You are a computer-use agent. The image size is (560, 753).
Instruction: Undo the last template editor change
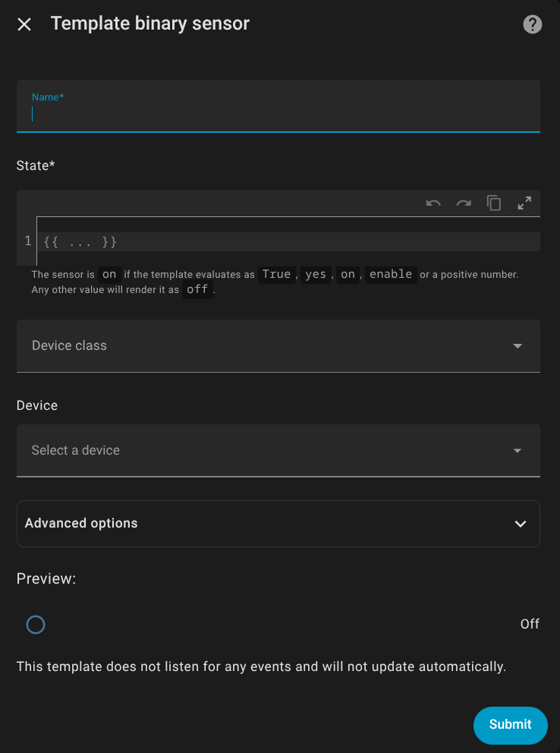433,203
